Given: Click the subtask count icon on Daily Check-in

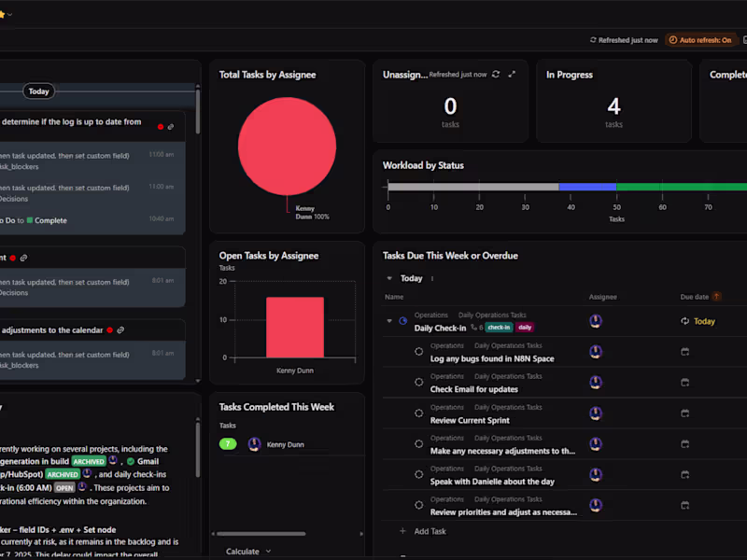Looking at the screenshot, I should 477,328.
